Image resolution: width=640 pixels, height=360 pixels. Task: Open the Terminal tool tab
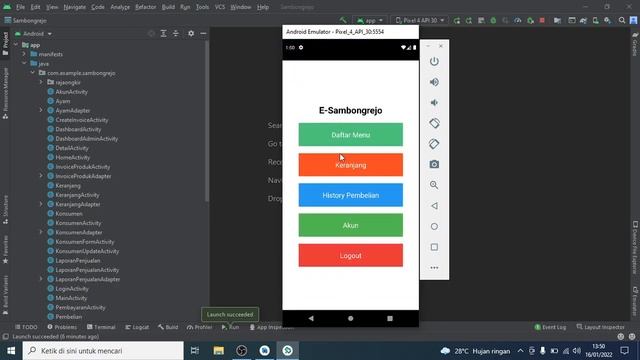(101, 327)
